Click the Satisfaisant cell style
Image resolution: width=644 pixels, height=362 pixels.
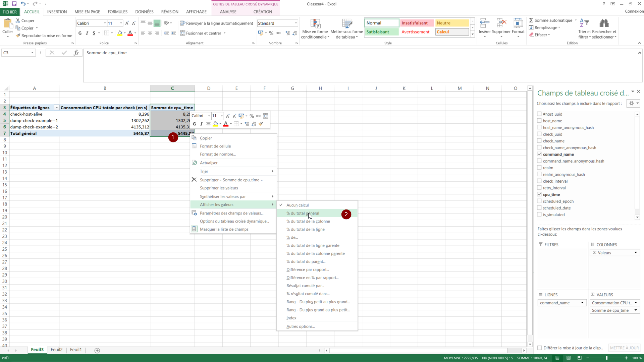381,32
